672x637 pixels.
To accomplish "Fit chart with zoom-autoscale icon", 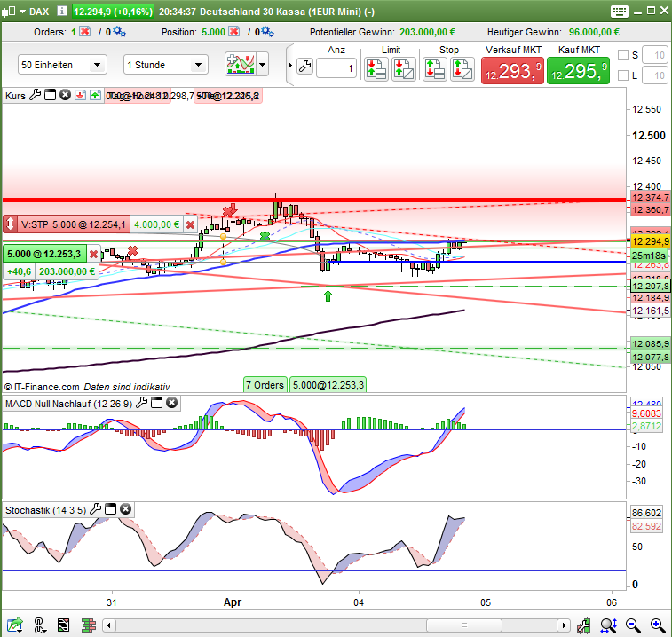I will tap(609, 625).
